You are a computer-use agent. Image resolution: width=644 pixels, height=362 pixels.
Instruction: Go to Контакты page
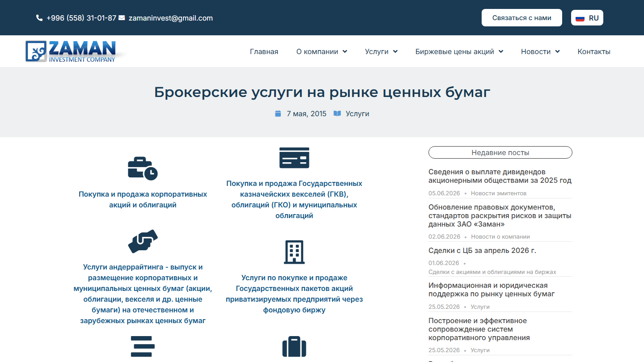594,51
